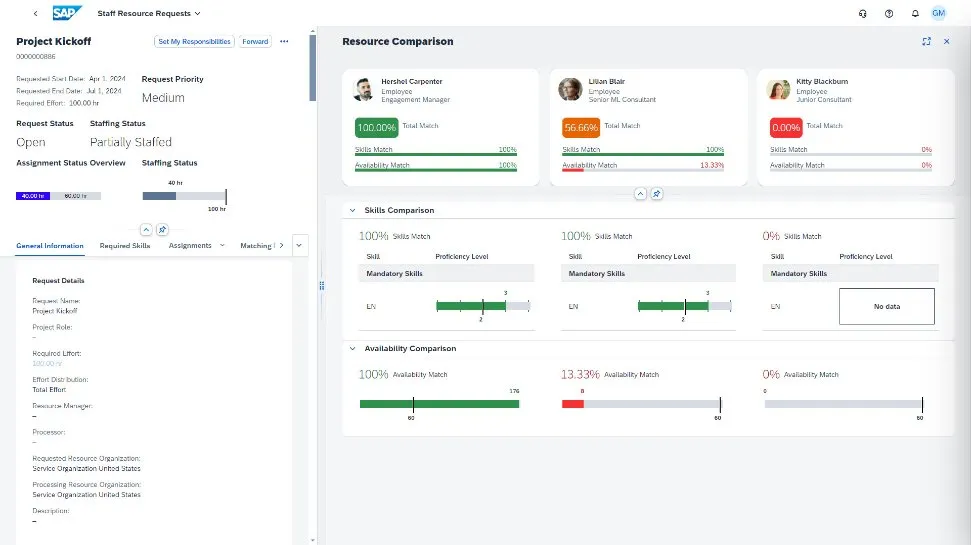This screenshot has height=545, width=971.
Task: Click the Forward button
Action: [255, 42]
